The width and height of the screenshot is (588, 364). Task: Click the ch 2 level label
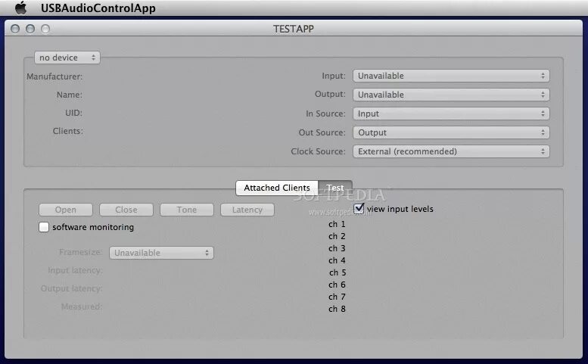tap(337, 236)
